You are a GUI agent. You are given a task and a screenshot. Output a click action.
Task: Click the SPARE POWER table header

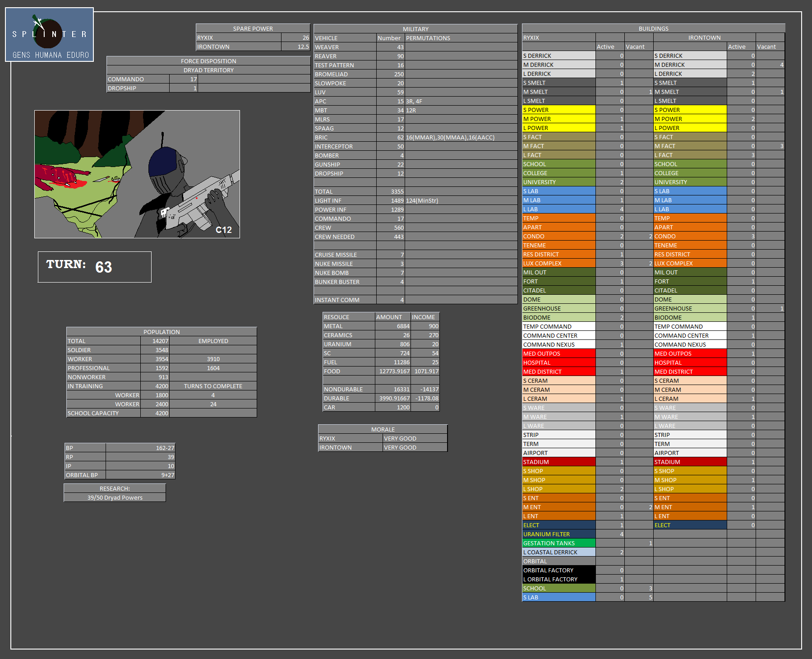pos(253,28)
